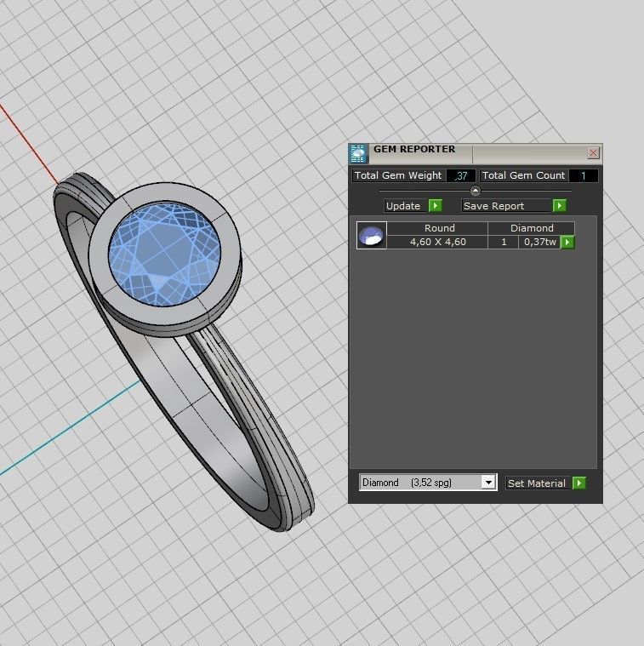Image resolution: width=644 pixels, height=646 pixels.
Task: Close the Gem Reporter panel
Action: tap(593, 153)
